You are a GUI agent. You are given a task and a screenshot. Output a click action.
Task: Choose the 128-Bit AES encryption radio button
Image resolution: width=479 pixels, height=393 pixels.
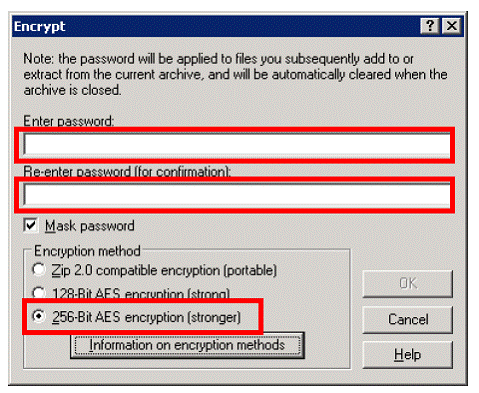pyautogui.click(x=39, y=293)
